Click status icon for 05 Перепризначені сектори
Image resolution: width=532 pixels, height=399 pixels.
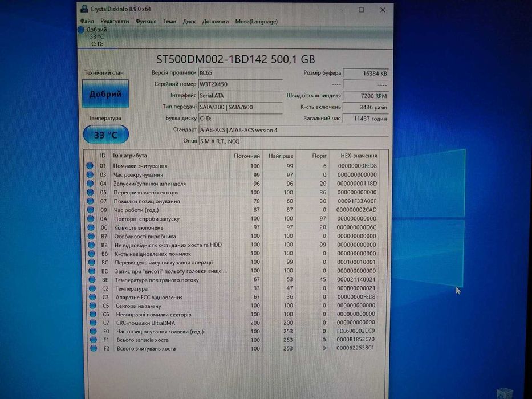click(90, 192)
